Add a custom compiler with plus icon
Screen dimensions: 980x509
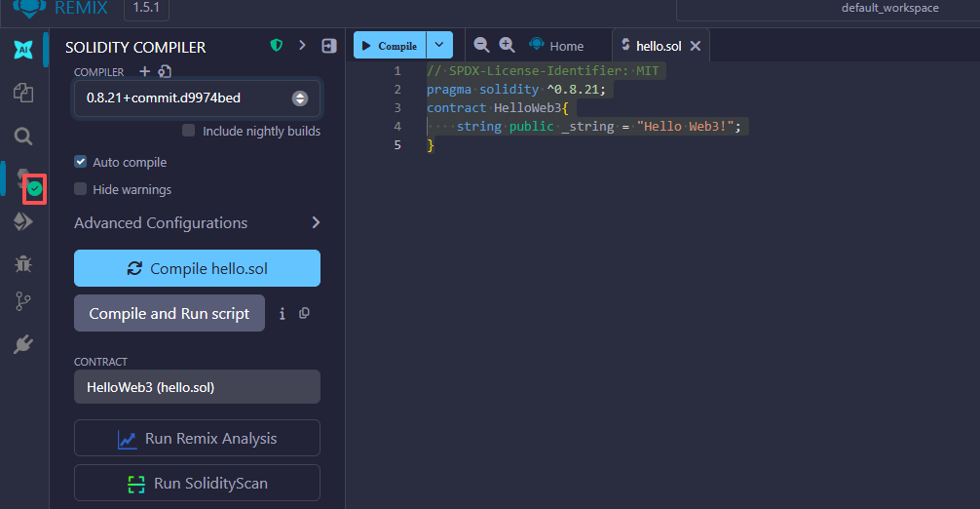click(x=144, y=71)
